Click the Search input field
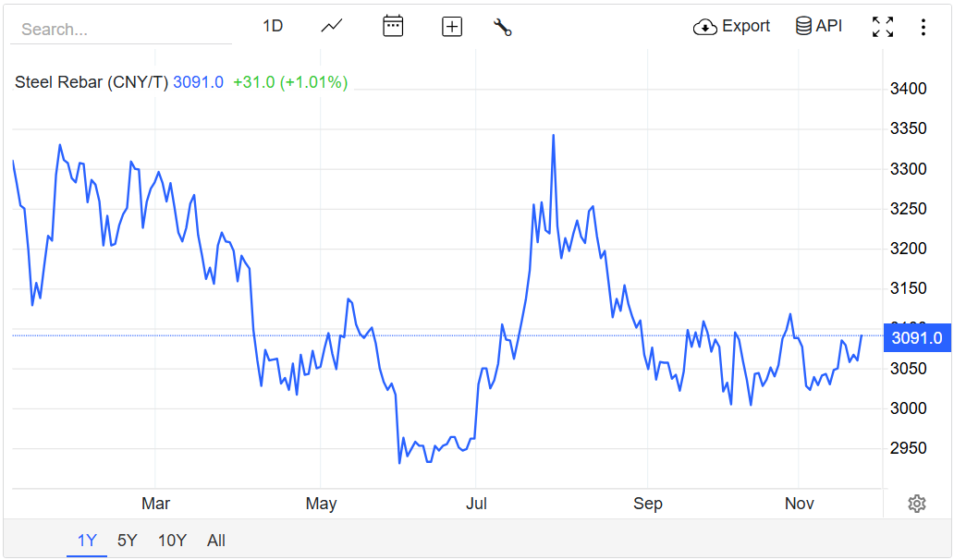Image resolution: width=954 pixels, height=560 pixels. click(120, 30)
